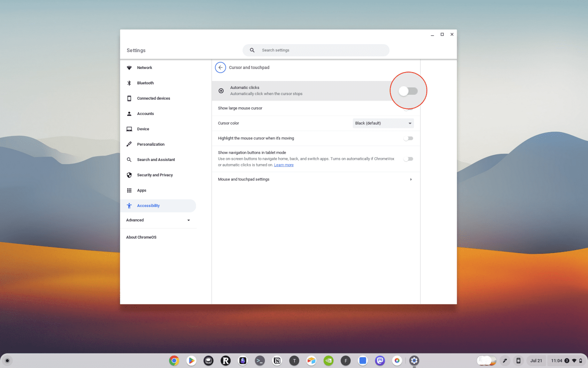Viewport: 588px width, 368px height.
Task: Launch GeForce Now from the shelf
Action: coord(328,361)
